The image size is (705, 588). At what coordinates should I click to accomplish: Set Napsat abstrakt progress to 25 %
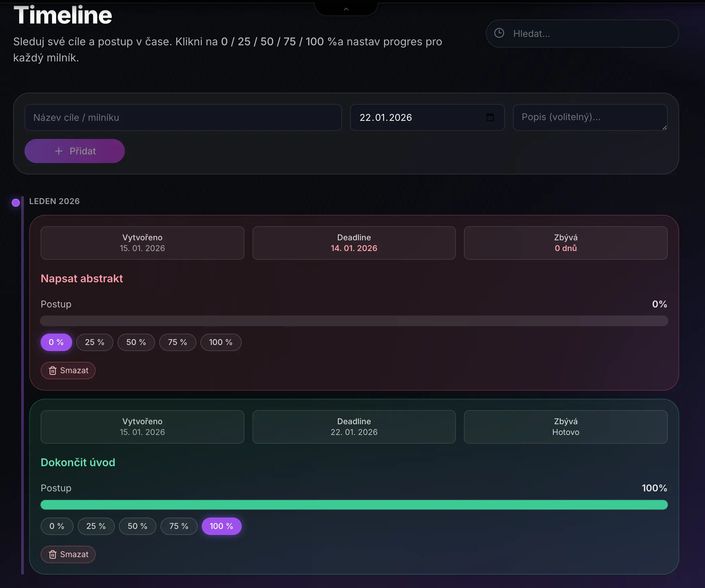[x=94, y=342]
